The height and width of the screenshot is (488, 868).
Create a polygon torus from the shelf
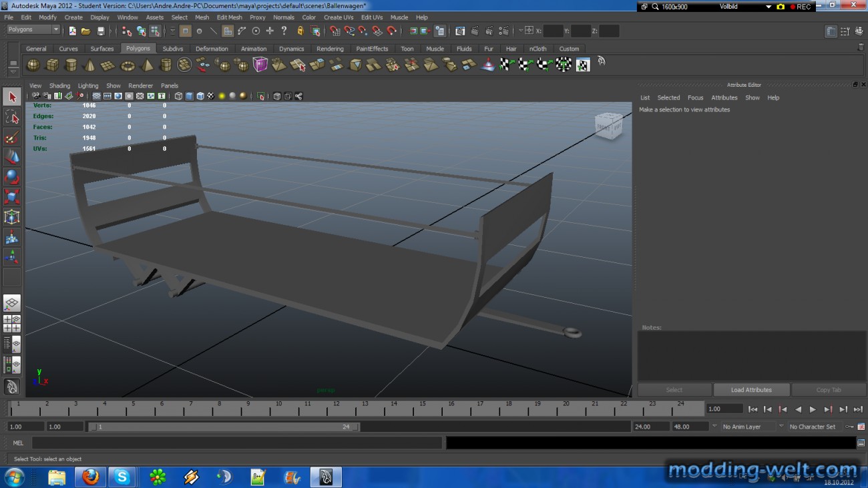pyautogui.click(x=128, y=65)
